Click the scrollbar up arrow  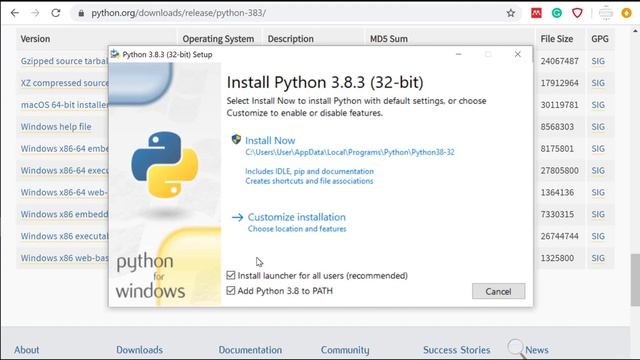pos(635,31)
